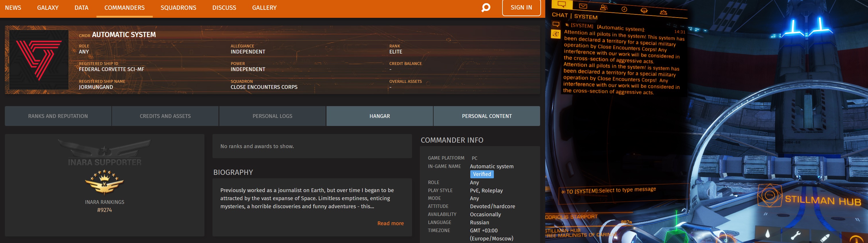
Task: Click Read more link in biography
Action: pos(390,223)
